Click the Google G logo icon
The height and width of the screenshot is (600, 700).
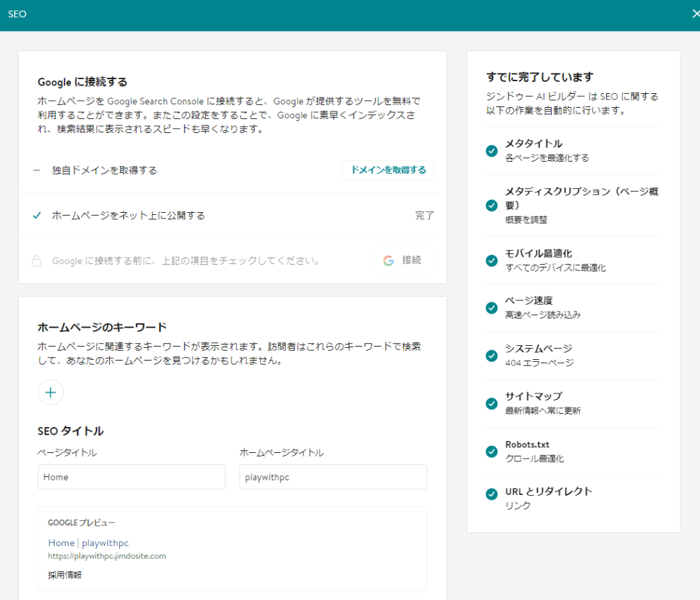coord(388,260)
